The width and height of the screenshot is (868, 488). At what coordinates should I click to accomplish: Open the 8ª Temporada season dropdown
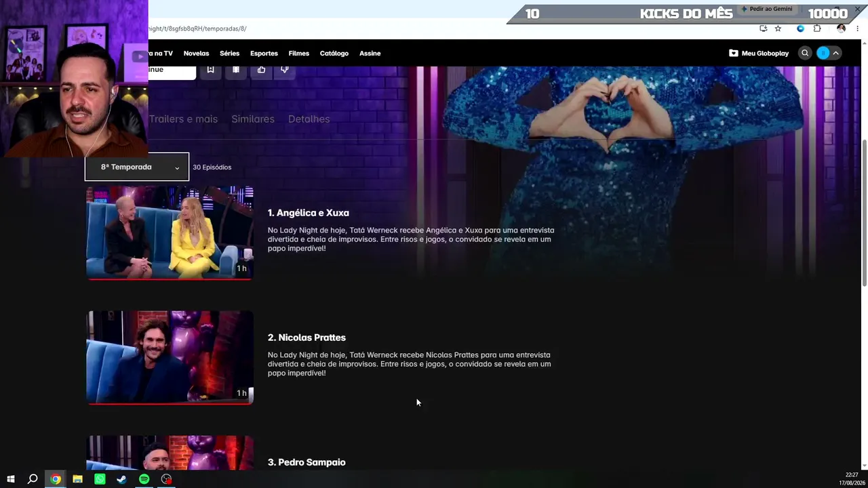[137, 167]
